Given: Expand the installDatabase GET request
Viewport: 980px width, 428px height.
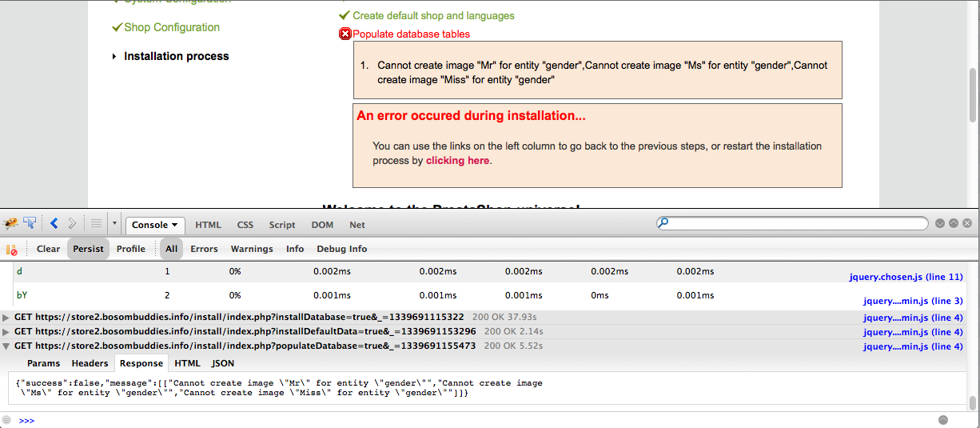Looking at the screenshot, I should (6, 318).
